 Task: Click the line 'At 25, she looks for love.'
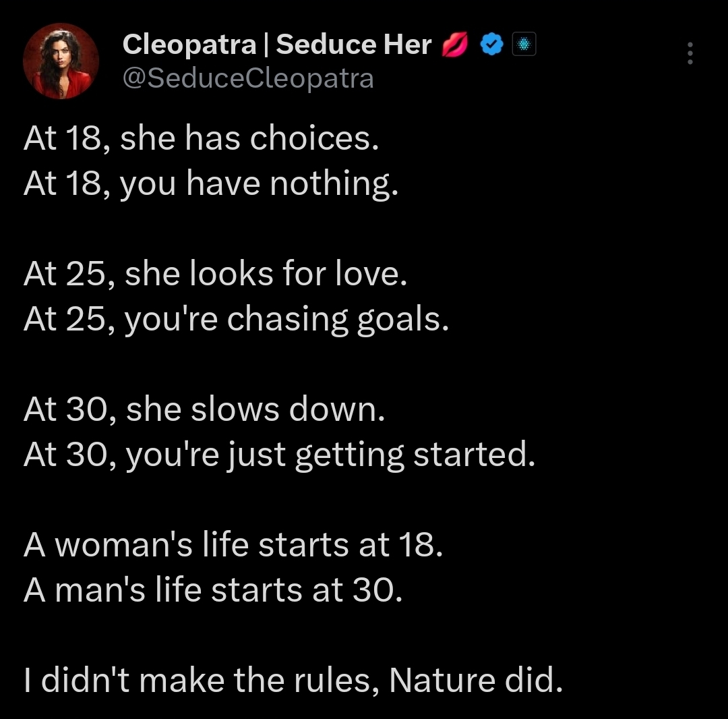215,274
